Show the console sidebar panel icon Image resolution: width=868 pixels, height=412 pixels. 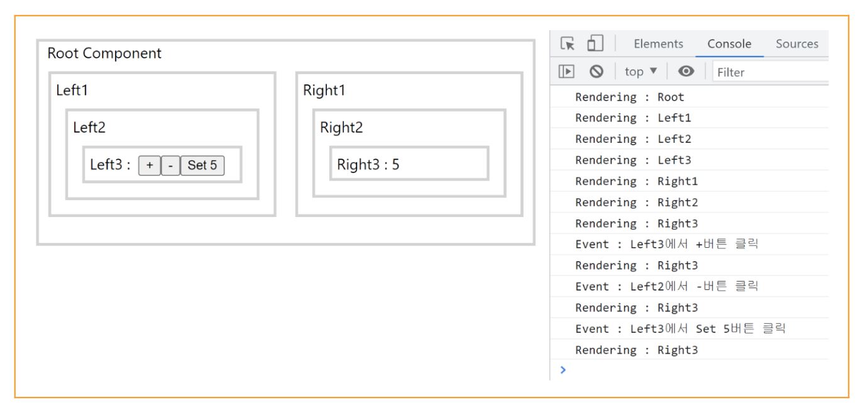pos(566,72)
